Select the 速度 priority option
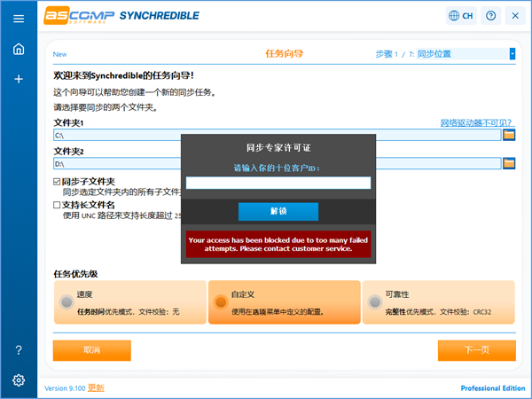This screenshot has width=532, height=399. point(66,302)
